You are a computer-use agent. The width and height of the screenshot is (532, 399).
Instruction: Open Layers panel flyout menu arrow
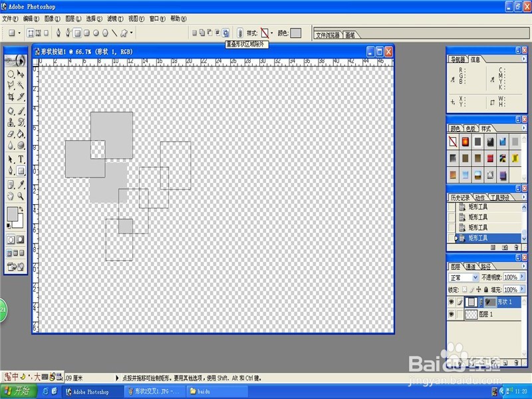[x=523, y=266]
